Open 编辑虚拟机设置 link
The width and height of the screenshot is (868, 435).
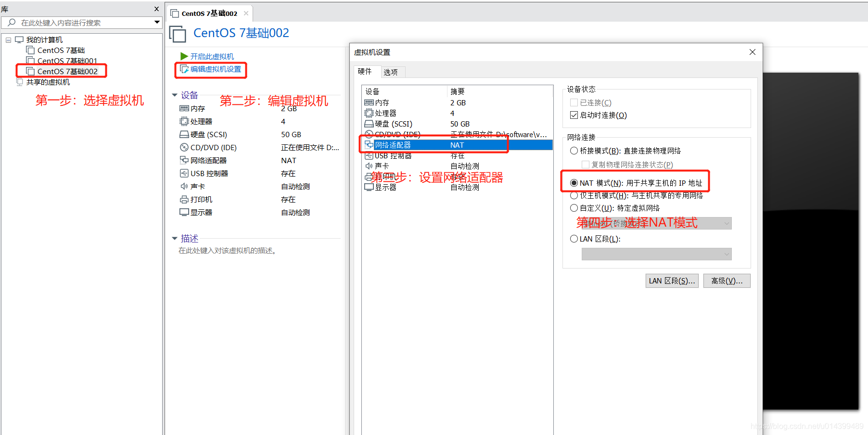(x=216, y=69)
